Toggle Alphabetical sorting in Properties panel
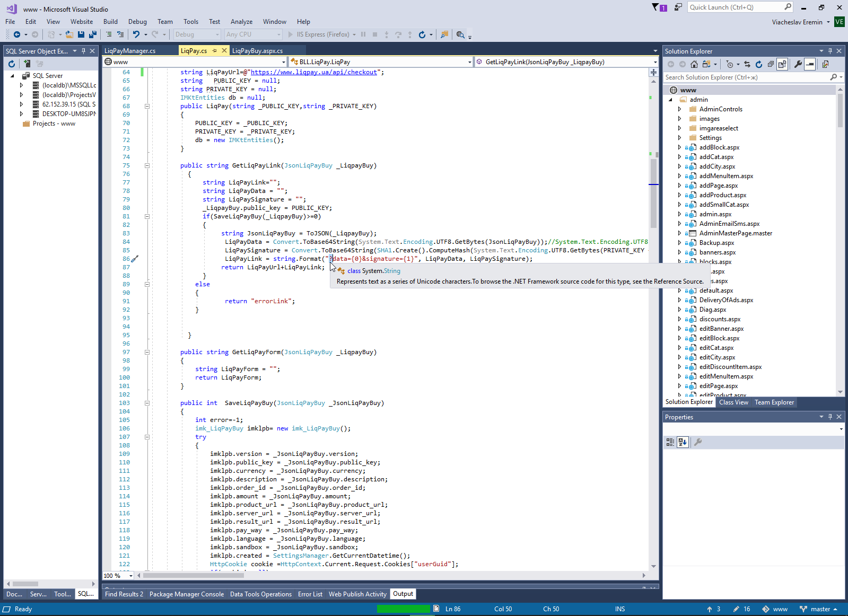Screen dimensions: 848x616 tap(683, 442)
